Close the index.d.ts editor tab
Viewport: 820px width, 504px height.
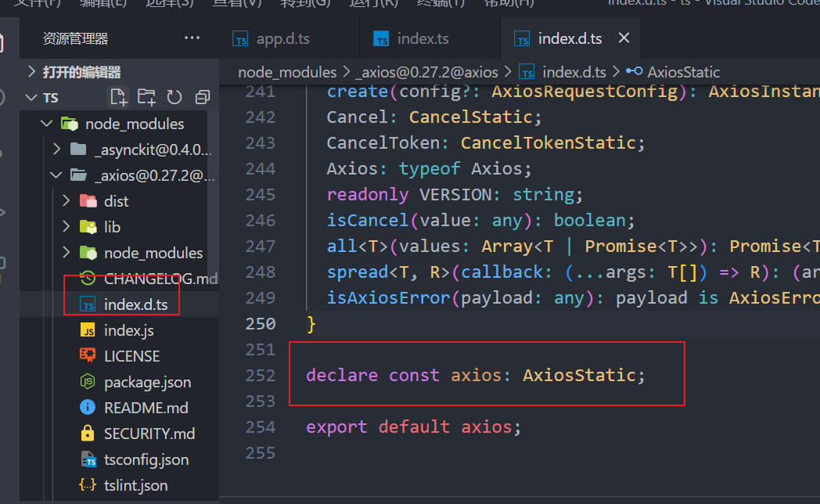click(624, 38)
